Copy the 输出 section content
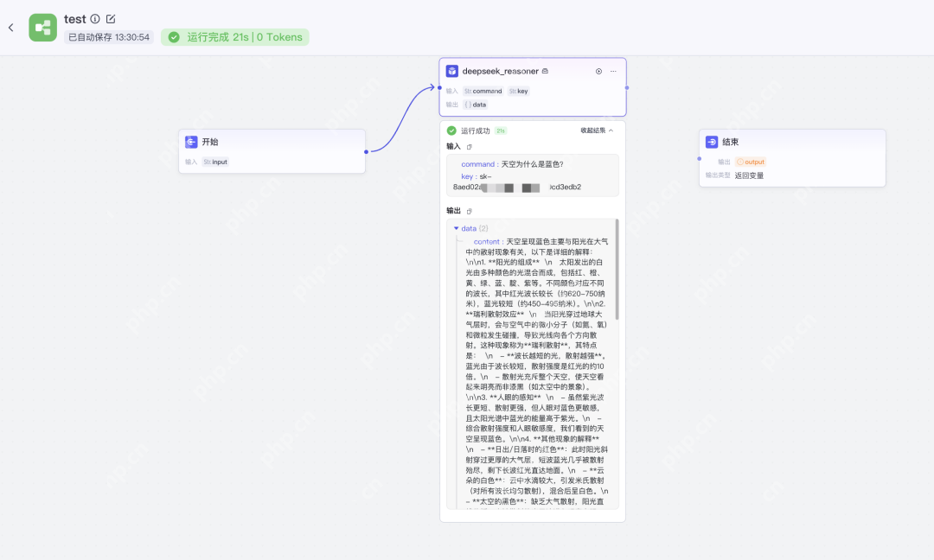 point(470,211)
